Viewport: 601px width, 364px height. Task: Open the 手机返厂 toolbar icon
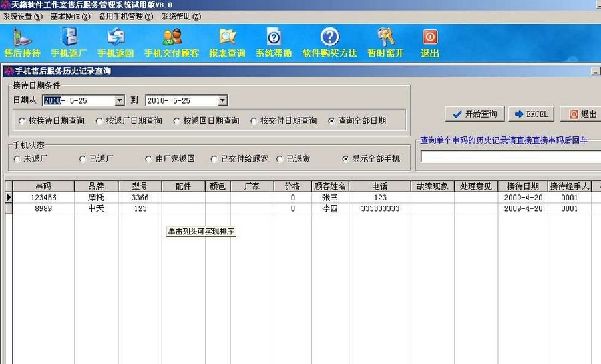(69, 37)
